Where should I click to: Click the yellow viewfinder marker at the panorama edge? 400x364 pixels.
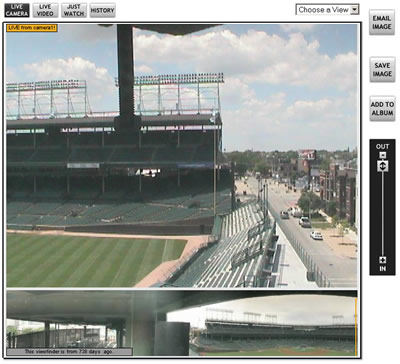pos(356,327)
